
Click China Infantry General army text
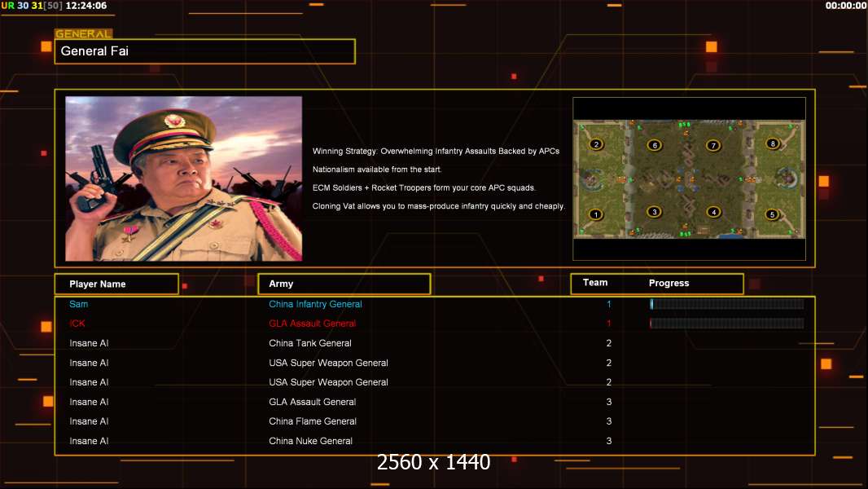[x=315, y=304]
